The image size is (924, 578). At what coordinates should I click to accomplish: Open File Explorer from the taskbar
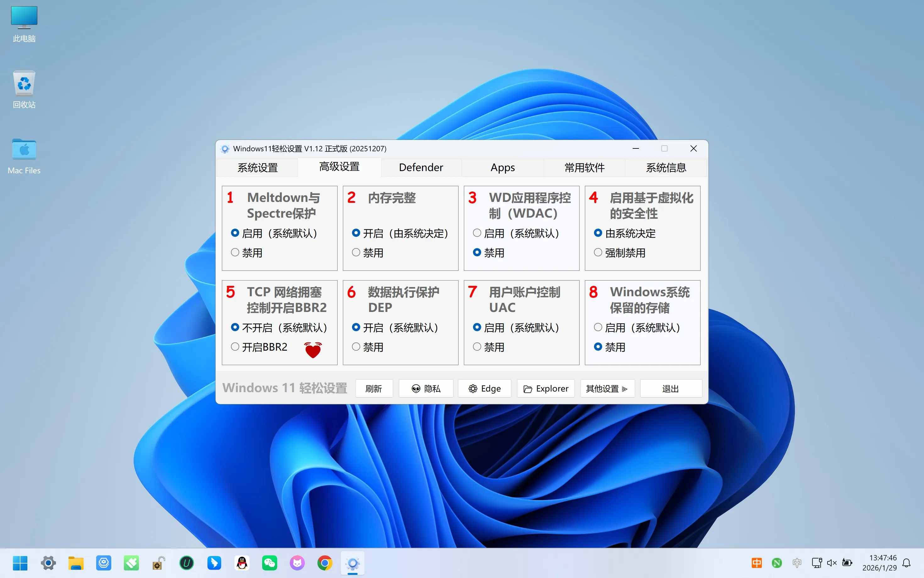[x=76, y=563]
